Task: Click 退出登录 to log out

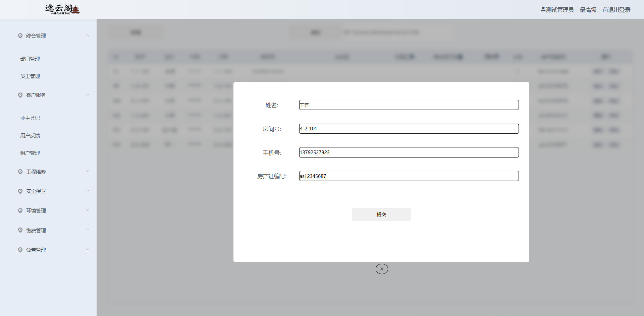Action: pyautogui.click(x=619, y=10)
